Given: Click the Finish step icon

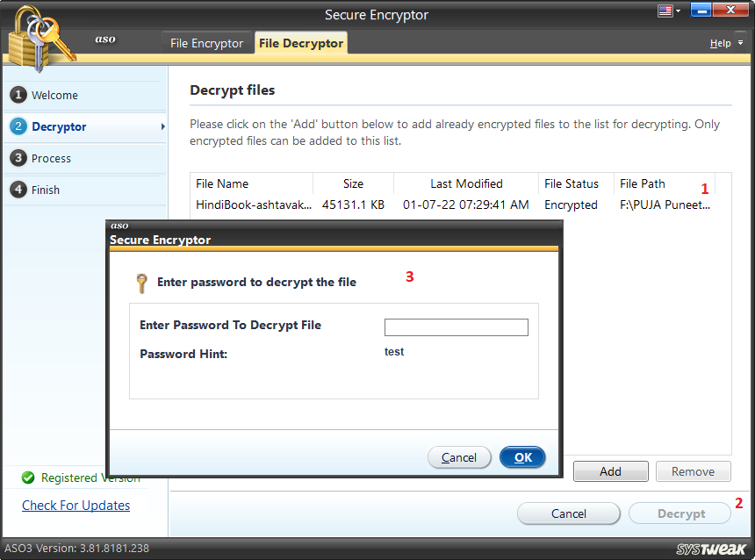Looking at the screenshot, I should [x=20, y=189].
